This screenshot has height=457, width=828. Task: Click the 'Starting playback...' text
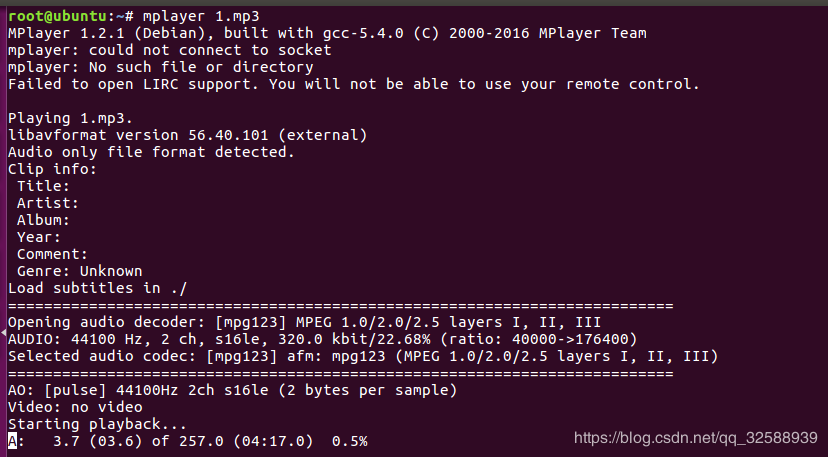[97, 424]
